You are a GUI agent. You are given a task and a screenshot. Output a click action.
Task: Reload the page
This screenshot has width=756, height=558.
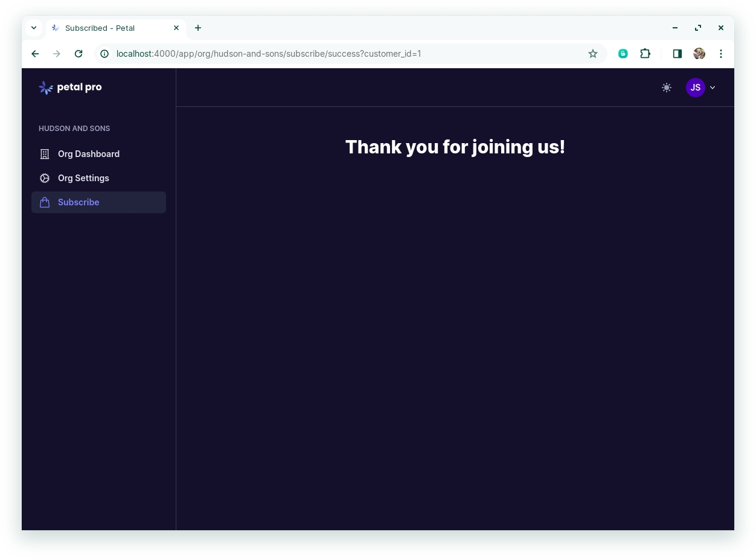pyautogui.click(x=78, y=54)
